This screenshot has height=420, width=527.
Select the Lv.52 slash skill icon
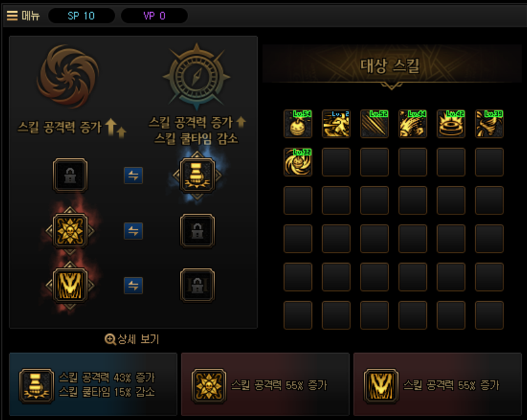pos(375,124)
